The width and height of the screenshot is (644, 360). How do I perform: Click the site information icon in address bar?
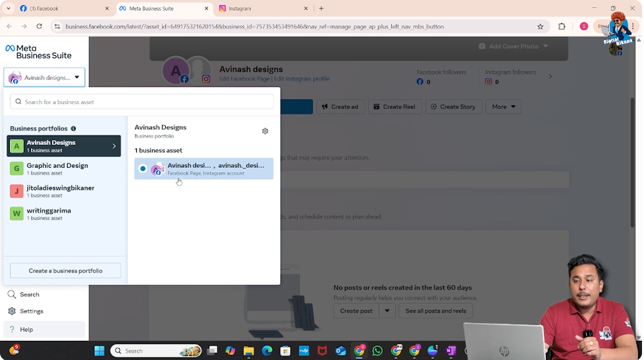point(57,26)
